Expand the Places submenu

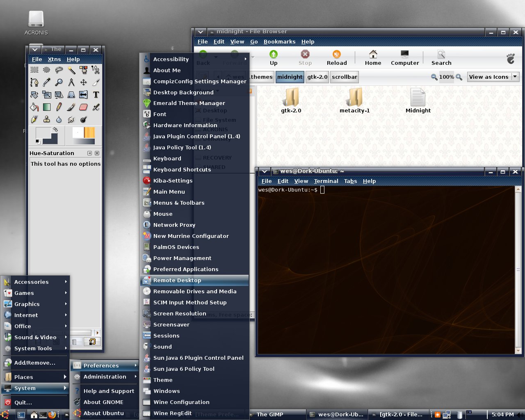point(35,377)
